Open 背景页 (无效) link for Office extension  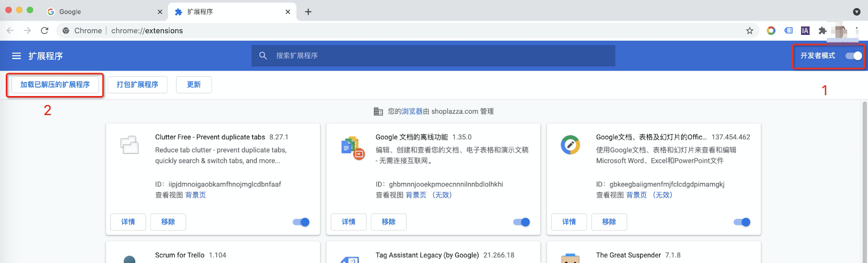click(649, 195)
